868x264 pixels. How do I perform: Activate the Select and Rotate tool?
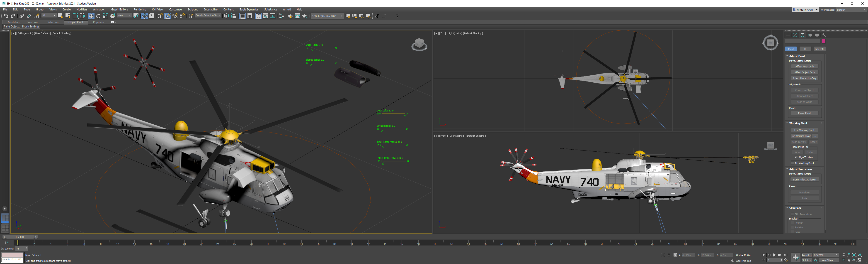coord(98,16)
